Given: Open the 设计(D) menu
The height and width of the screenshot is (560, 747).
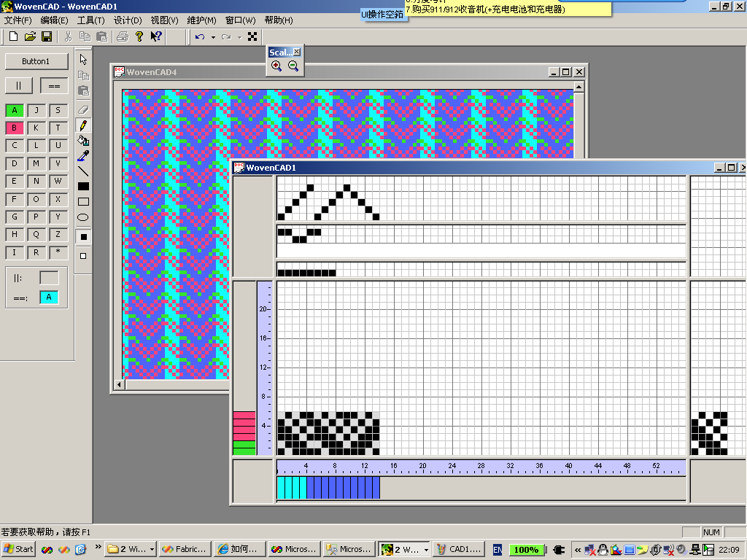Looking at the screenshot, I should point(128,20).
